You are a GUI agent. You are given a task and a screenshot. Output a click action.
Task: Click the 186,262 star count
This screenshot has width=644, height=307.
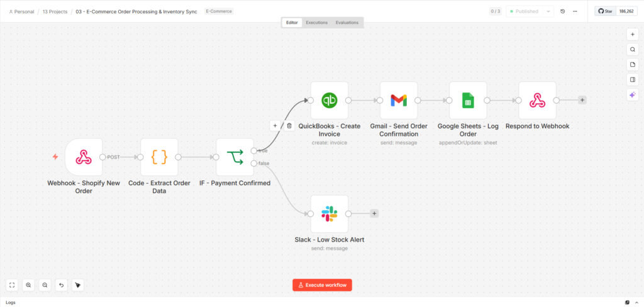pyautogui.click(x=627, y=11)
